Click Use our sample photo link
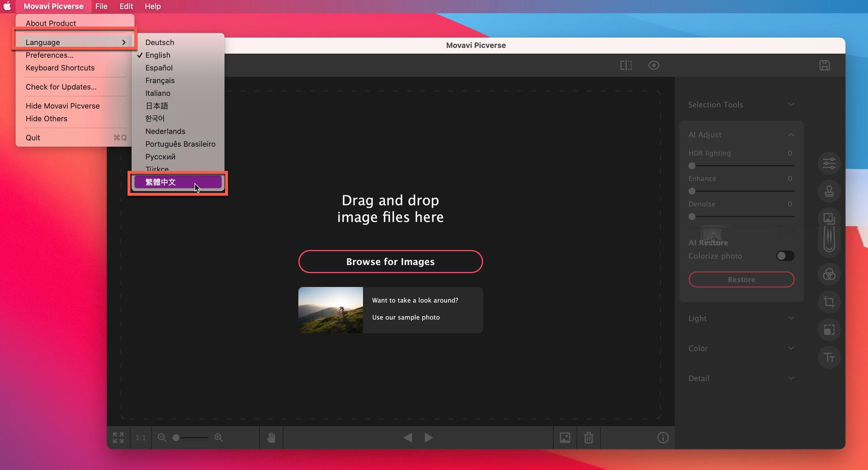The height and width of the screenshot is (470, 868). pos(406,317)
